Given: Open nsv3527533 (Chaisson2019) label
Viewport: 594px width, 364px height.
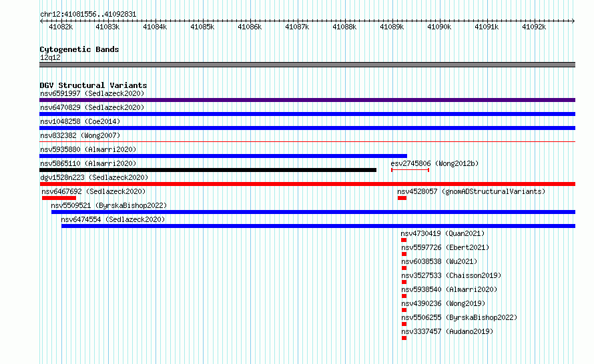Looking at the screenshot, I should point(451,275).
